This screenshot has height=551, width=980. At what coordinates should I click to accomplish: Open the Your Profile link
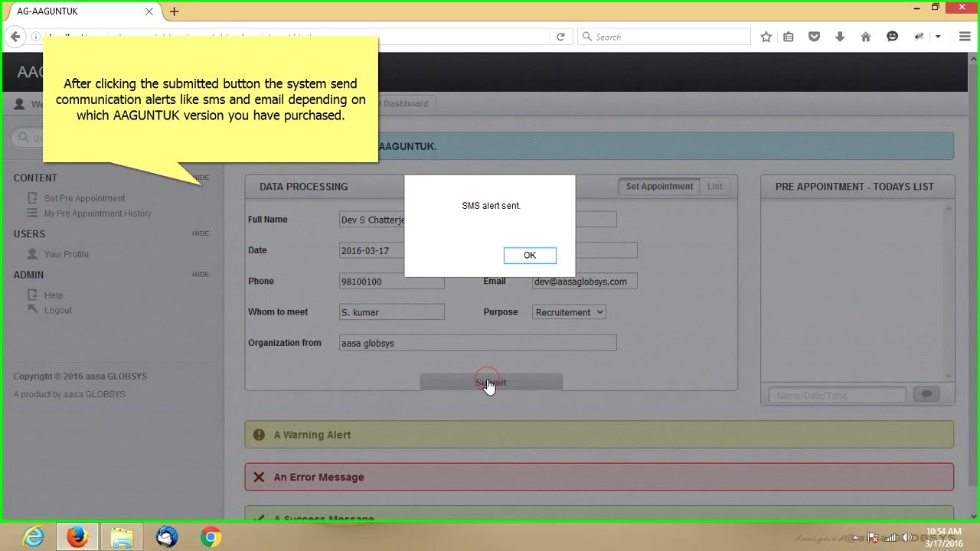(x=67, y=254)
